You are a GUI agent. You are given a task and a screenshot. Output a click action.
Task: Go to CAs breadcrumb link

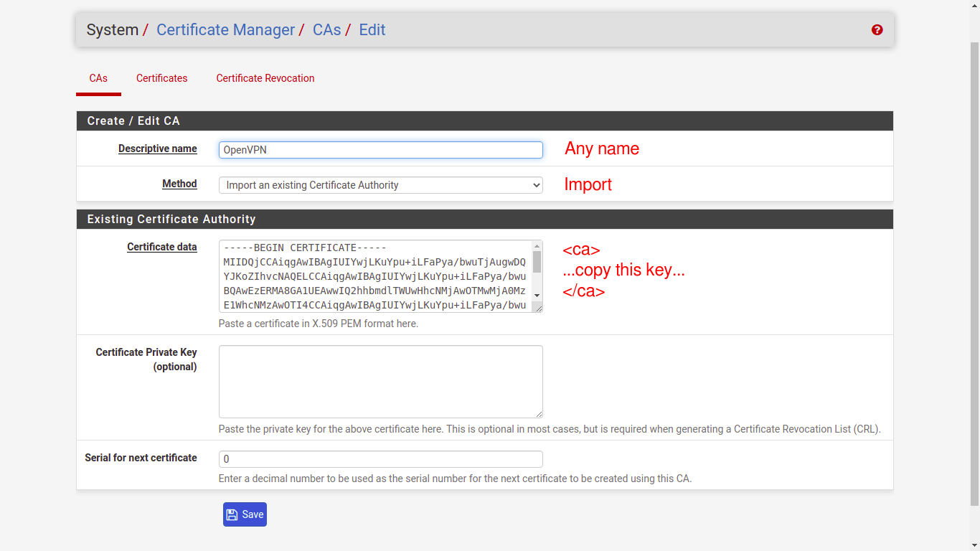(x=326, y=30)
